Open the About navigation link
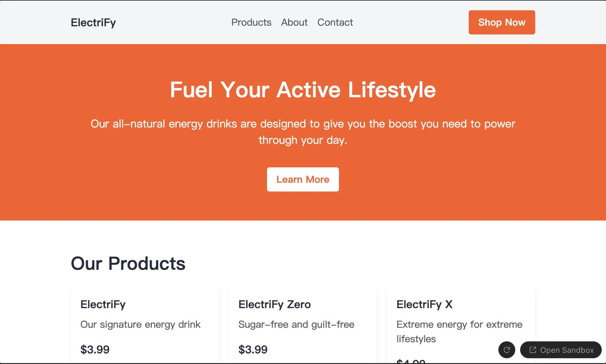606x364 pixels. pos(294,22)
